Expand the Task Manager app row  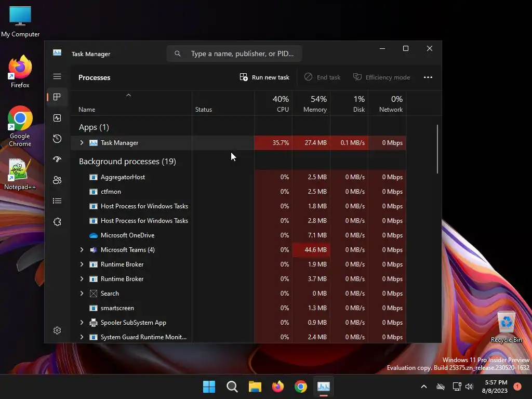pyautogui.click(x=82, y=143)
